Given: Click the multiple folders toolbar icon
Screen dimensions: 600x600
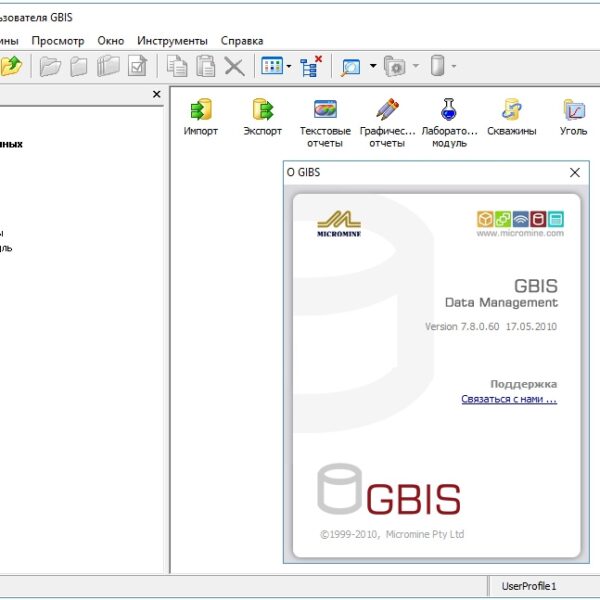Looking at the screenshot, I should (108, 66).
